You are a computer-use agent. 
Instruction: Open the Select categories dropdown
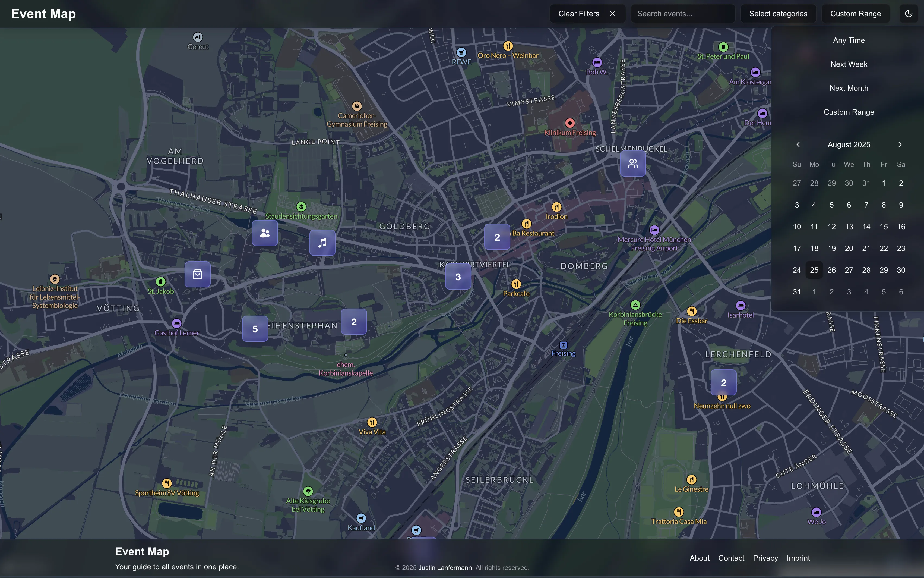(778, 13)
